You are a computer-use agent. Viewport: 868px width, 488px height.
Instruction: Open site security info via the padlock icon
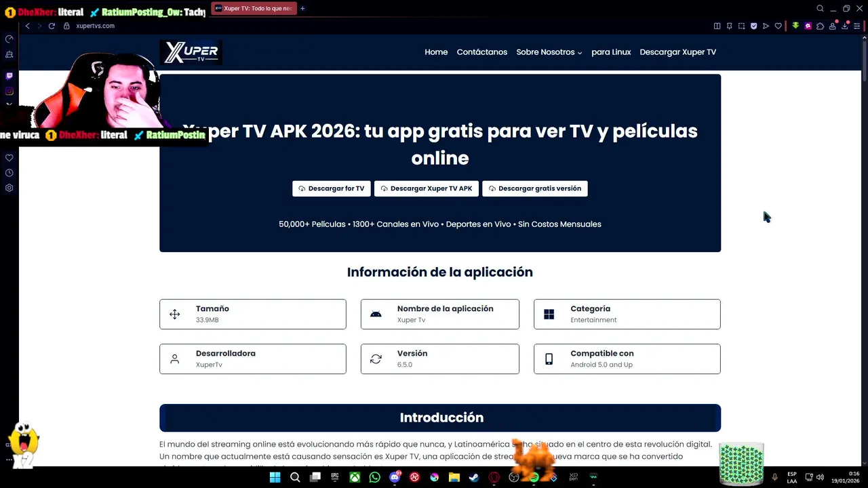click(x=66, y=26)
